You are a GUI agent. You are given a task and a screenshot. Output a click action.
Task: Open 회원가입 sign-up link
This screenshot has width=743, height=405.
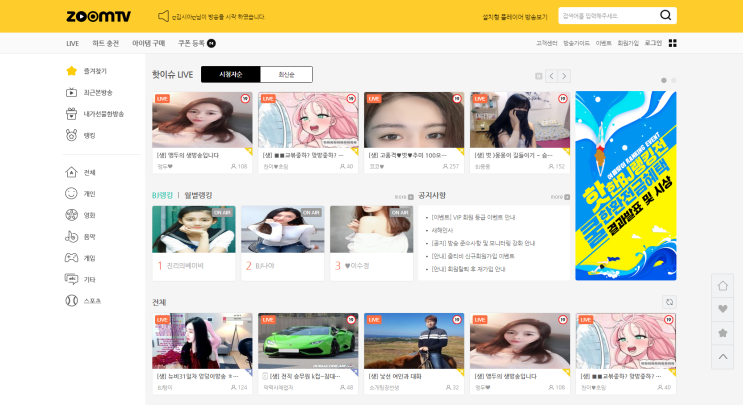(x=628, y=43)
